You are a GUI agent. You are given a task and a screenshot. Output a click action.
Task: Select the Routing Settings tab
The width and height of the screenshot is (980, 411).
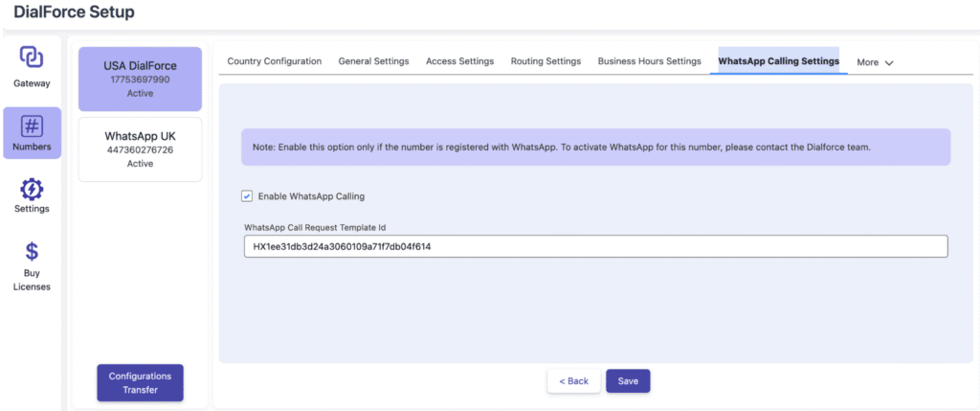546,61
